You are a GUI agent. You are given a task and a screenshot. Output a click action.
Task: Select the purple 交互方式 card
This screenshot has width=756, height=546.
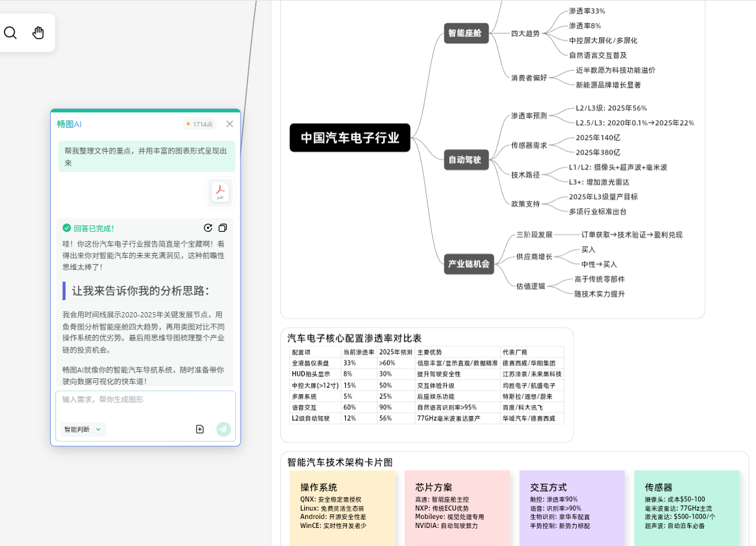(x=571, y=507)
